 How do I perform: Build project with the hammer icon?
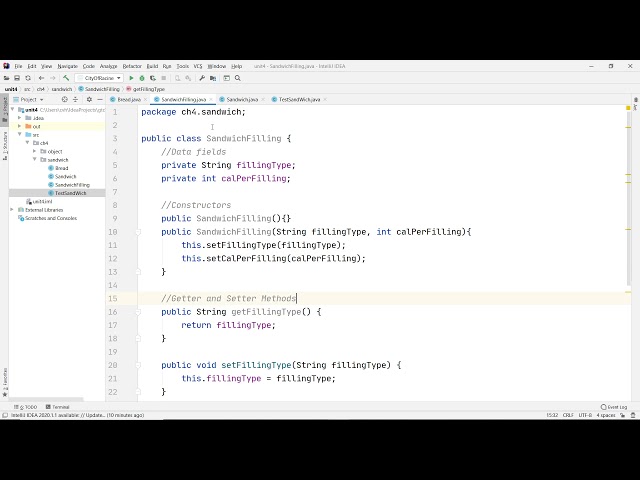pyautogui.click(x=66, y=78)
